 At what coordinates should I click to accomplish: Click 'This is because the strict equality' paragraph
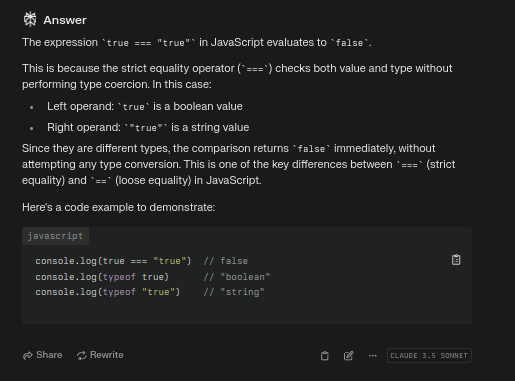pos(237,76)
